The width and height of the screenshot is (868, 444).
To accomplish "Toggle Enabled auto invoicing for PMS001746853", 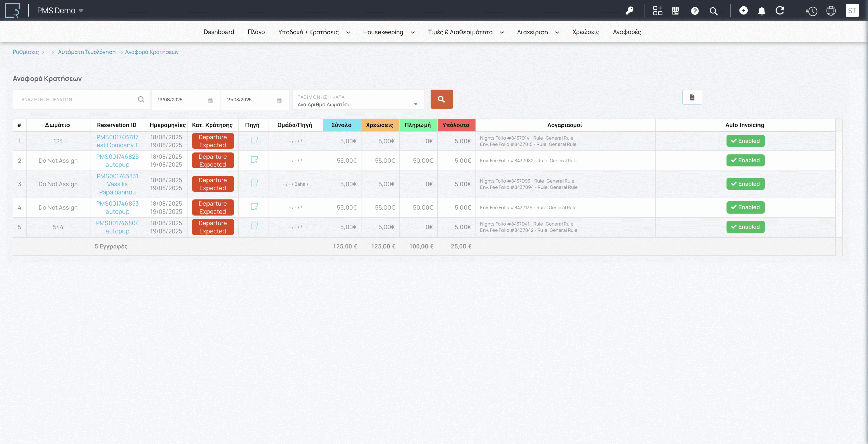I will coord(745,207).
